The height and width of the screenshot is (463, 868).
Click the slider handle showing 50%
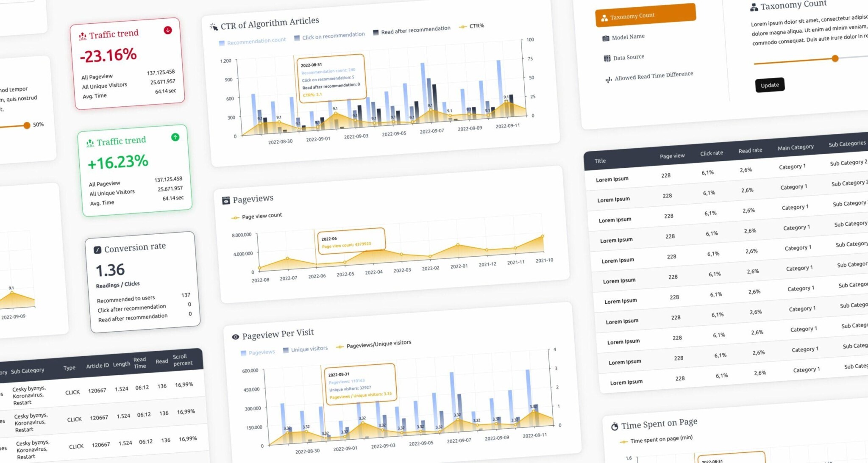pos(27,125)
